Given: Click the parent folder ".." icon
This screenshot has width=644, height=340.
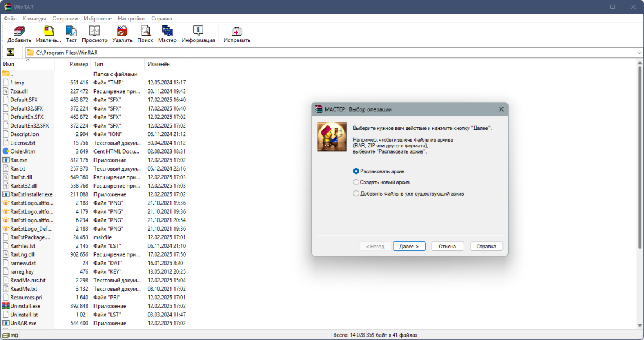Looking at the screenshot, I should [x=6, y=74].
